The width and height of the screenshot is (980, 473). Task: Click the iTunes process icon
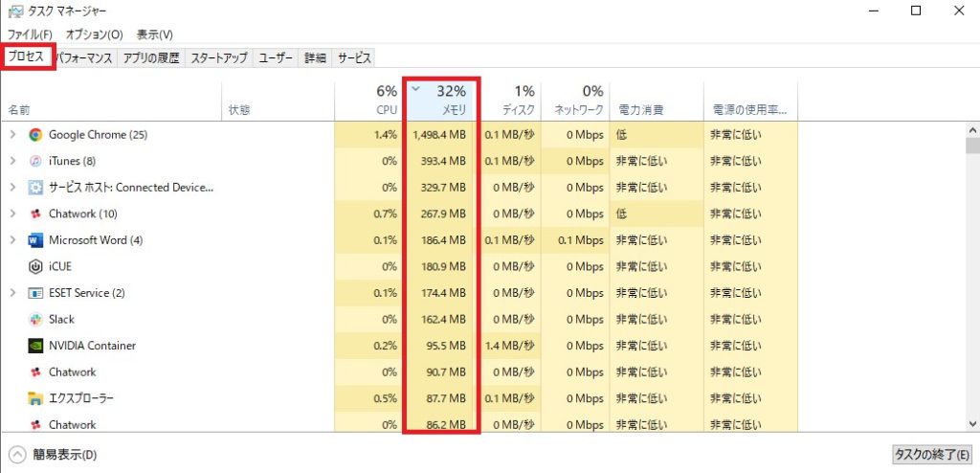pyautogui.click(x=35, y=161)
